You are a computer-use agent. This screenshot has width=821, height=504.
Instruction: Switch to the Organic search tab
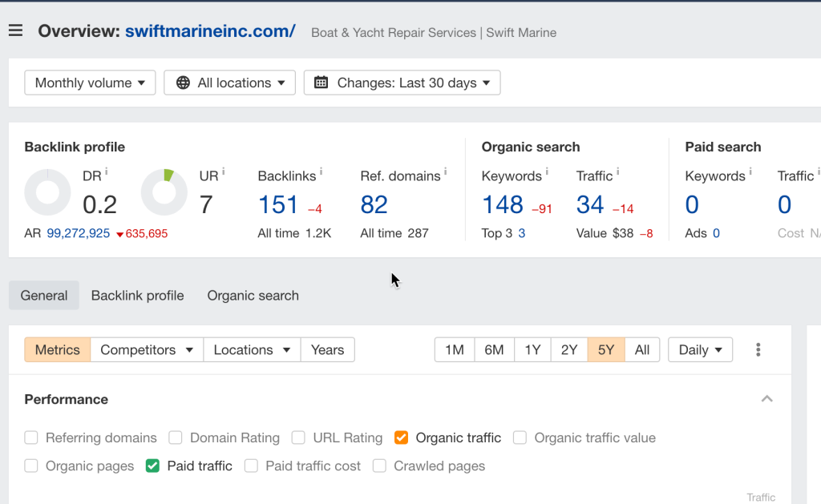click(x=253, y=296)
